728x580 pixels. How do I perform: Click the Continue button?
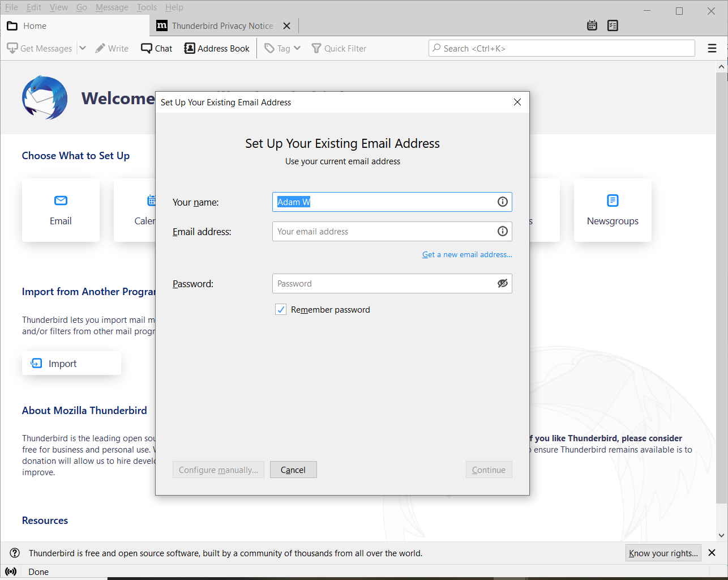tap(489, 470)
